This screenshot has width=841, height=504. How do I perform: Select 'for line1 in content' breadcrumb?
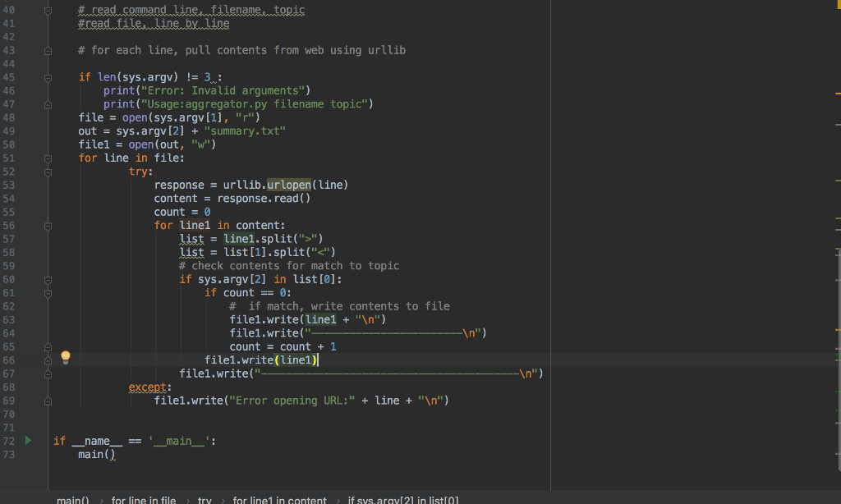pos(279,500)
